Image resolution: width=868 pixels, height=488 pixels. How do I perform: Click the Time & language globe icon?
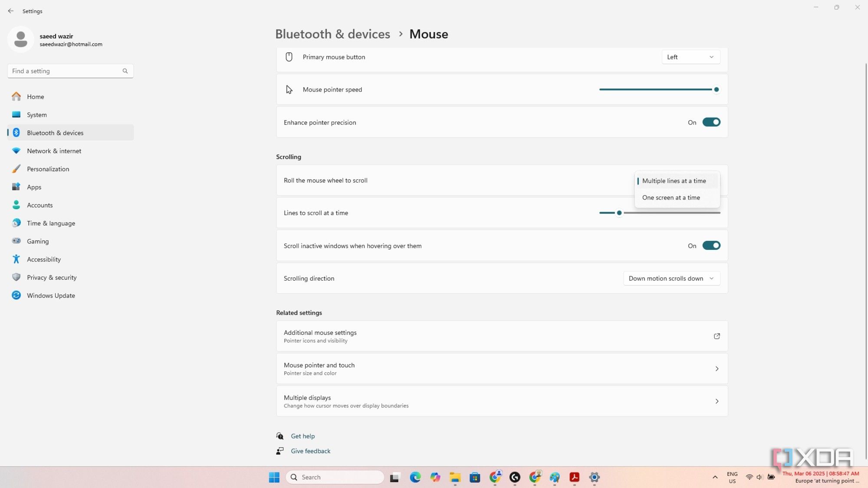coord(16,223)
